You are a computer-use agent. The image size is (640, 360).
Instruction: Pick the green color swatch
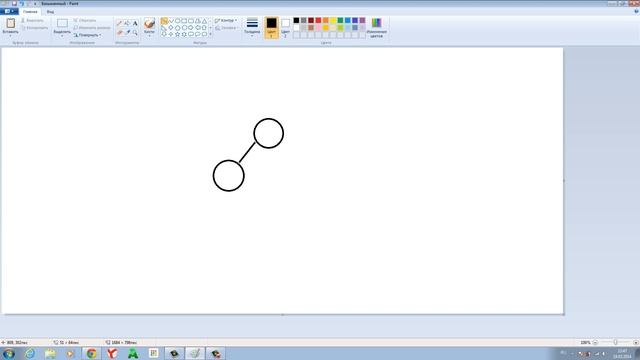click(x=340, y=20)
